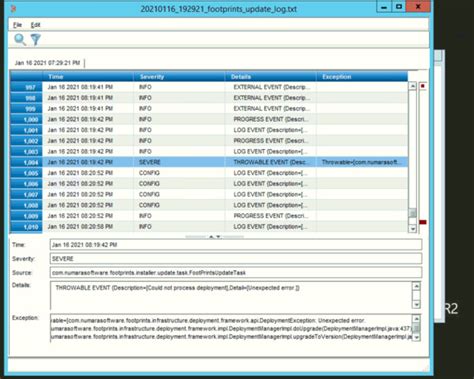Sort log by Severity column header
The width and height of the screenshot is (474, 379).
179,77
